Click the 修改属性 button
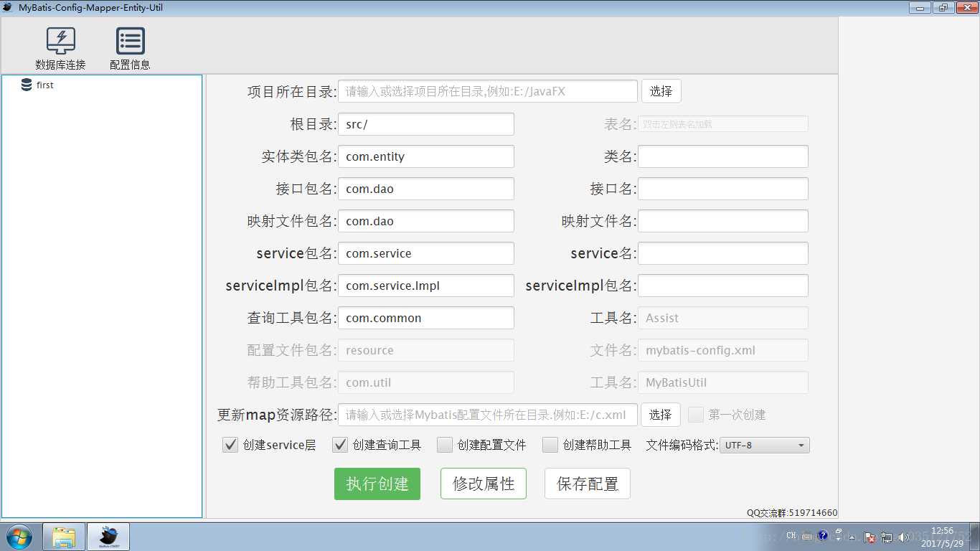The height and width of the screenshot is (551, 980). [x=484, y=484]
